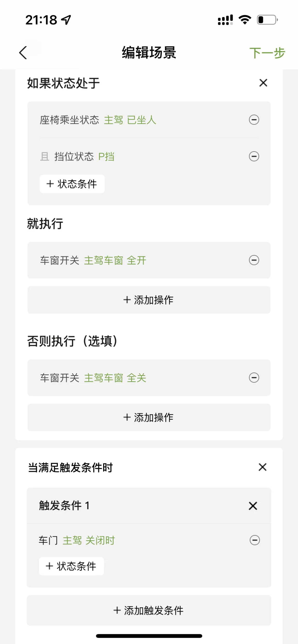Add a 状态条件 under the P挡 condition
The height and width of the screenshot is (644, 298).
pos(72,184)
